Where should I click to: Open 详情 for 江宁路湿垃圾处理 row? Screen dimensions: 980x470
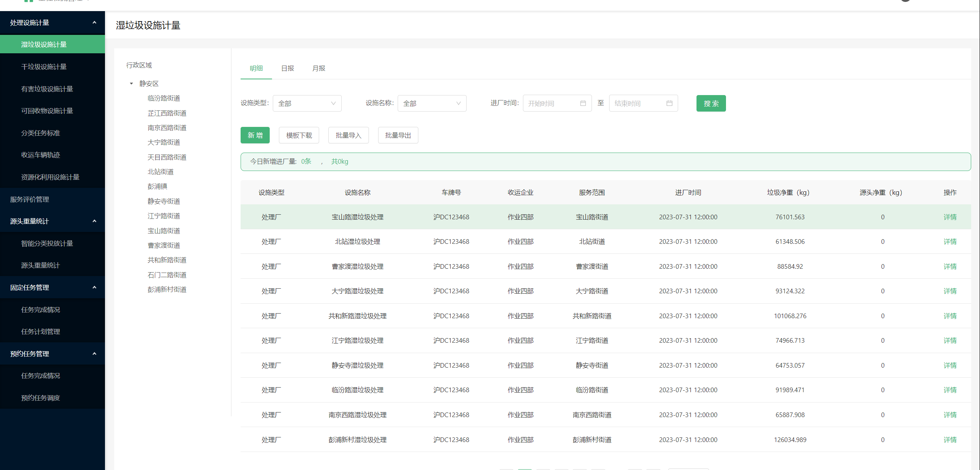[x=950, y=340]
